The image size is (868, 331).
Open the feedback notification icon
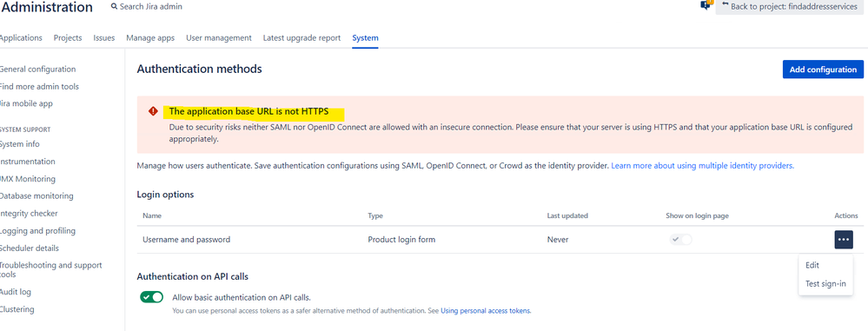coord(706,4)
